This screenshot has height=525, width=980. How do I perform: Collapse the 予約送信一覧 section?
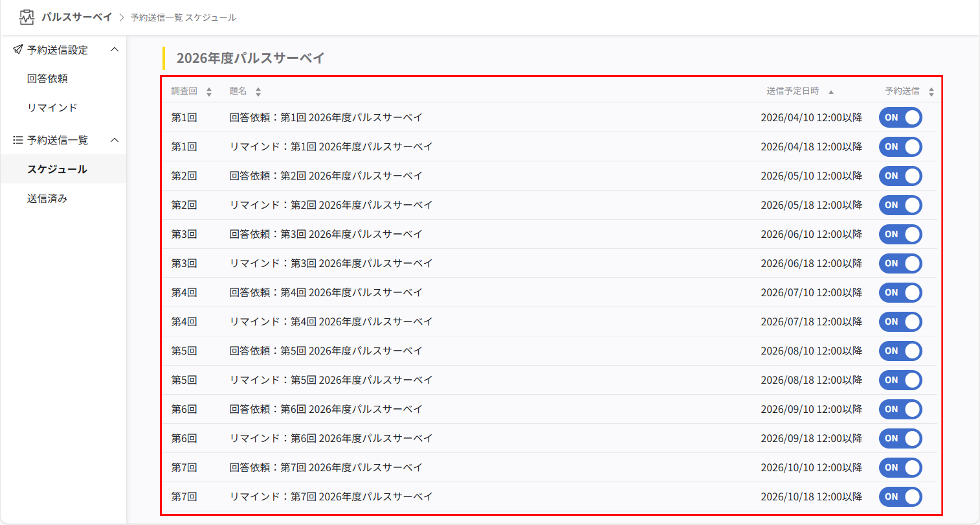click(x=115, y=140)
